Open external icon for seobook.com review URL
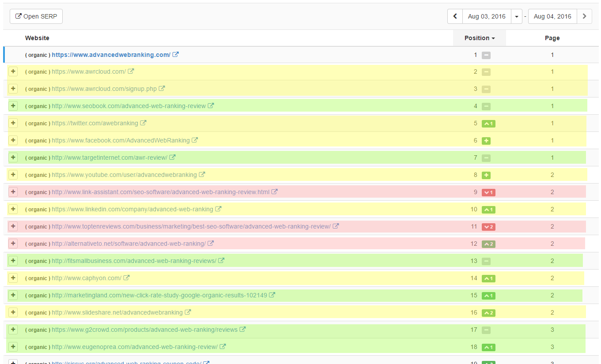The height and width of the screenshot is (364, 601). click(211, 106)
